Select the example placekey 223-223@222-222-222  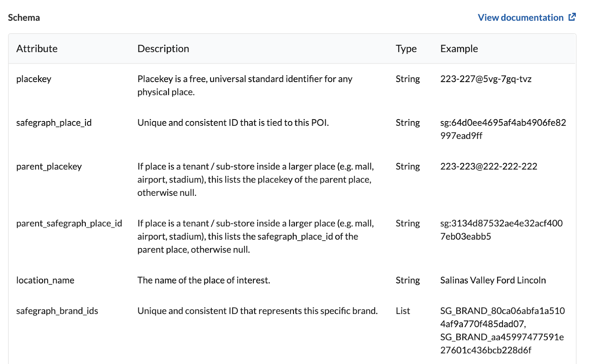point(489,166)
